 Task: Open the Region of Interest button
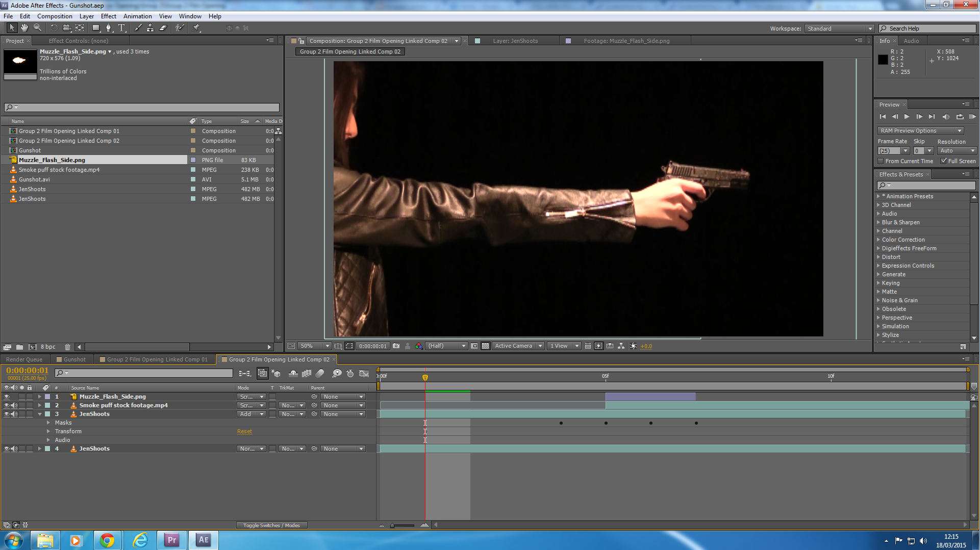[x=474, y=346]
